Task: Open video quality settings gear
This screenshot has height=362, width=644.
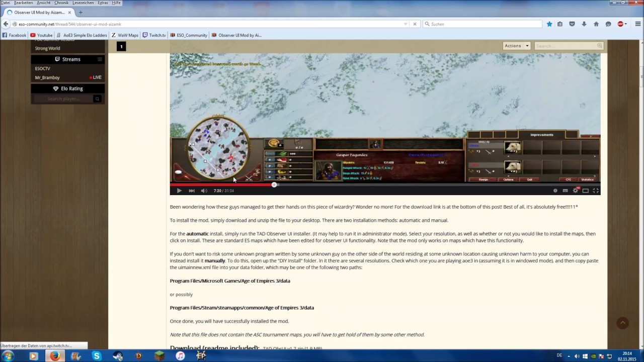Action: pos(576,191)
